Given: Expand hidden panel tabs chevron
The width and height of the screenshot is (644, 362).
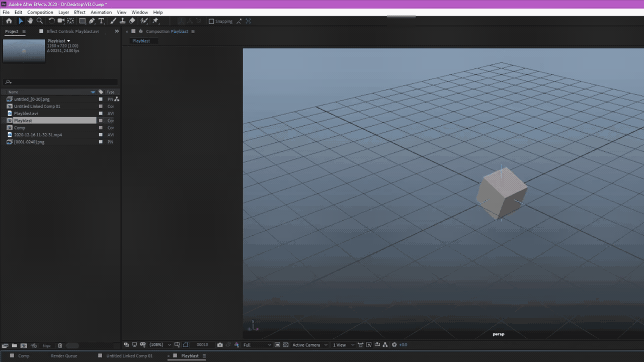Looking at the screenshot, I should pyautogui.click(x=117, y=31).
